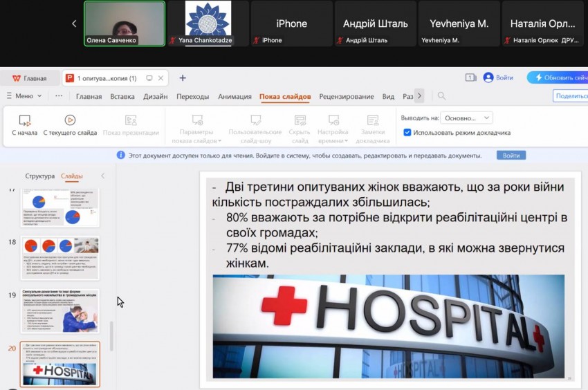The width and height of the screenshot is (588, 390).
Task: Select slide 17 thumbnail at the top of the panel
Action: tap(60, 207)
